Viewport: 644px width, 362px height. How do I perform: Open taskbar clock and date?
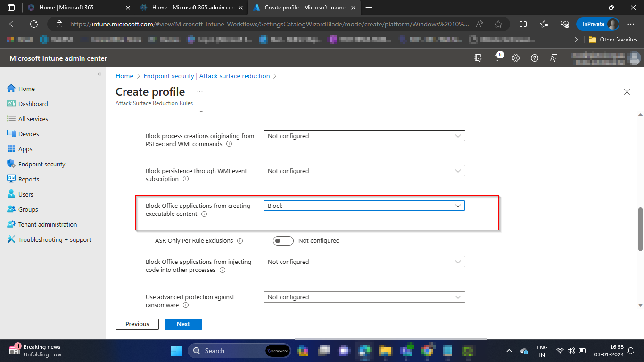(609, 351)
